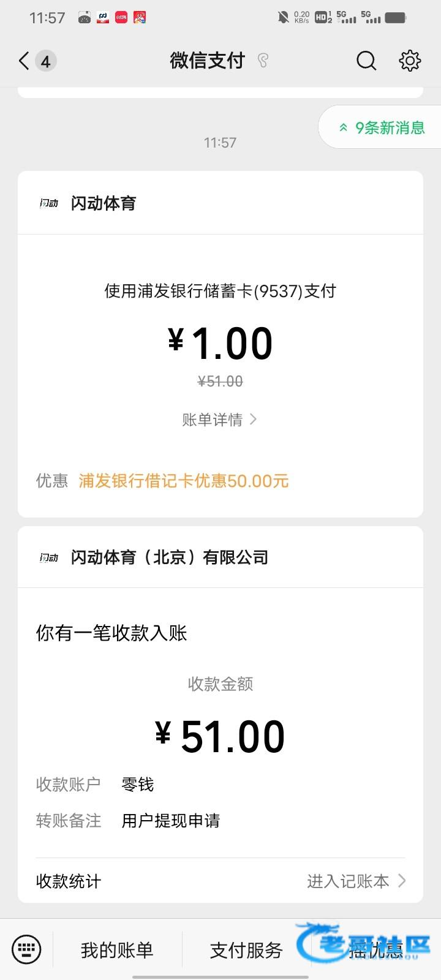This screenshot has height=980, width=441.
Task: Tap 闪动体育 logo in payment card
Action: coord(49,203)
